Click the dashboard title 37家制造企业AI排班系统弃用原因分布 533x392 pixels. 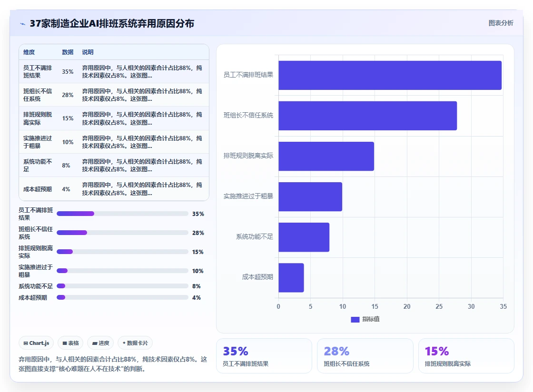click(x=112, y=23)
